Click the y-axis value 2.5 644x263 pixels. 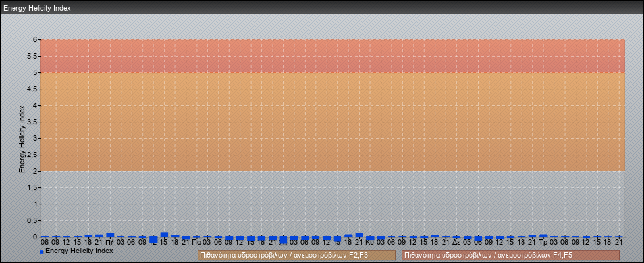(33, 155)
